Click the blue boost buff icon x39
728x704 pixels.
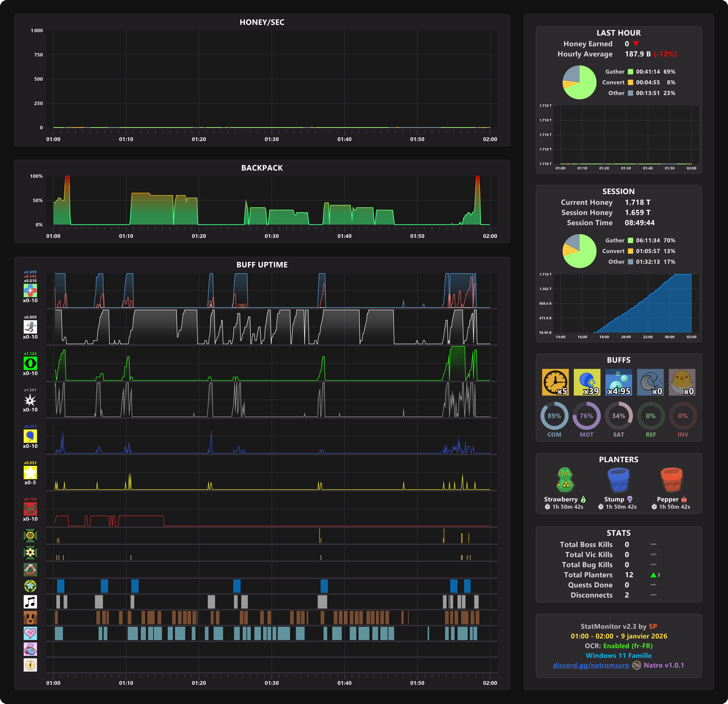click(587, 382)
